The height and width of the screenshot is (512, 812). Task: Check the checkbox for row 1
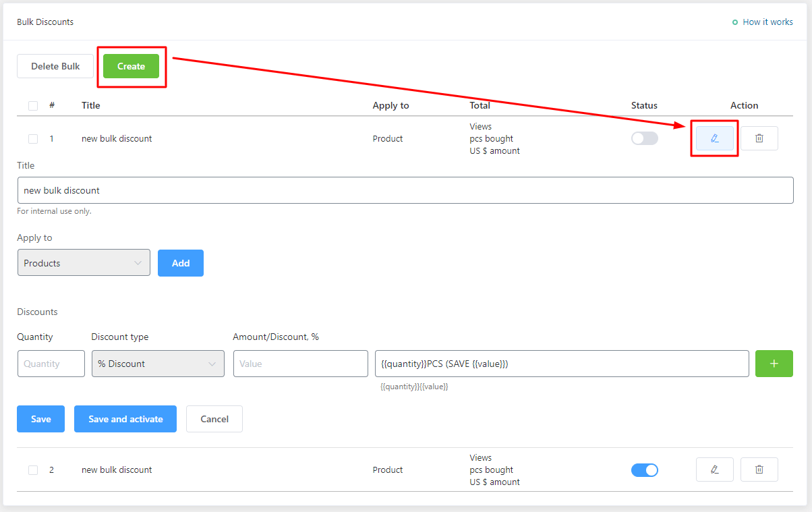[x=33, y=139]
